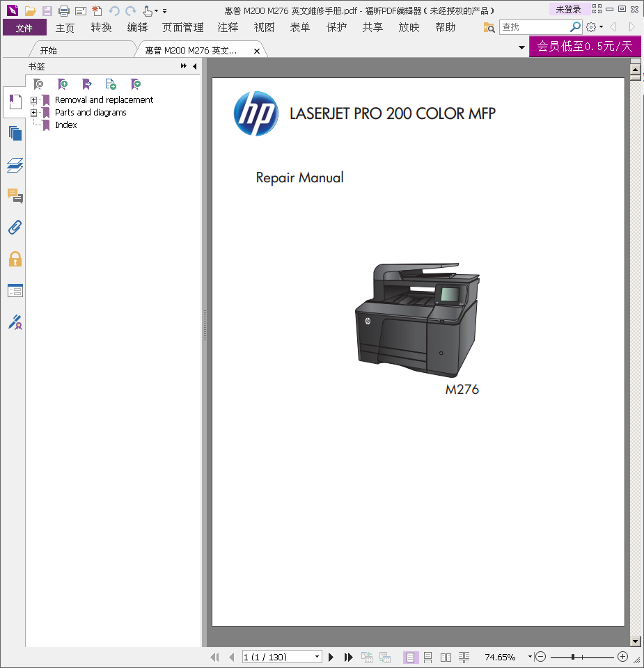Viewport: 644px width, 668px height.
Task: Open the page number 1 (1 / 130) dropdown
Action: (x=317, y=657)
